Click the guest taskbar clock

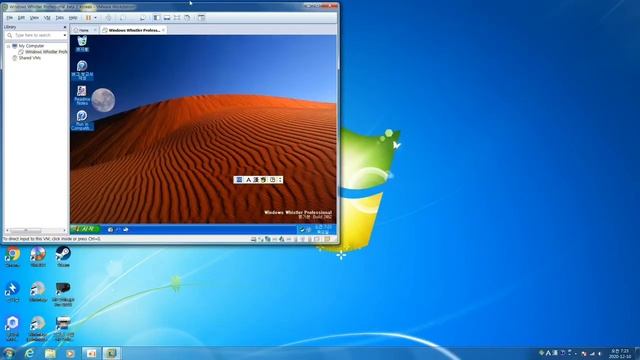point(323,229)
